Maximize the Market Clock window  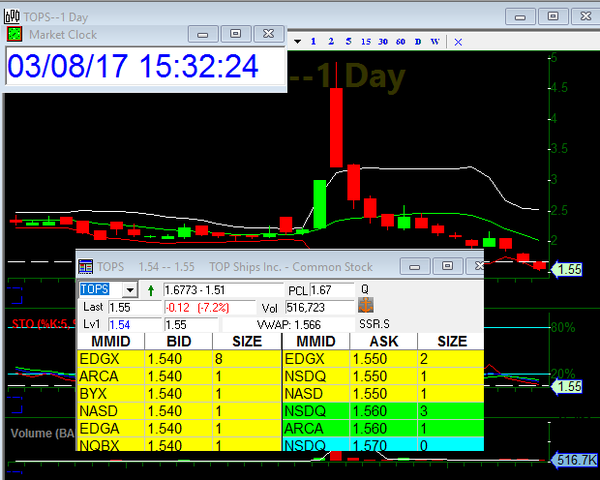tap(236, 33)
